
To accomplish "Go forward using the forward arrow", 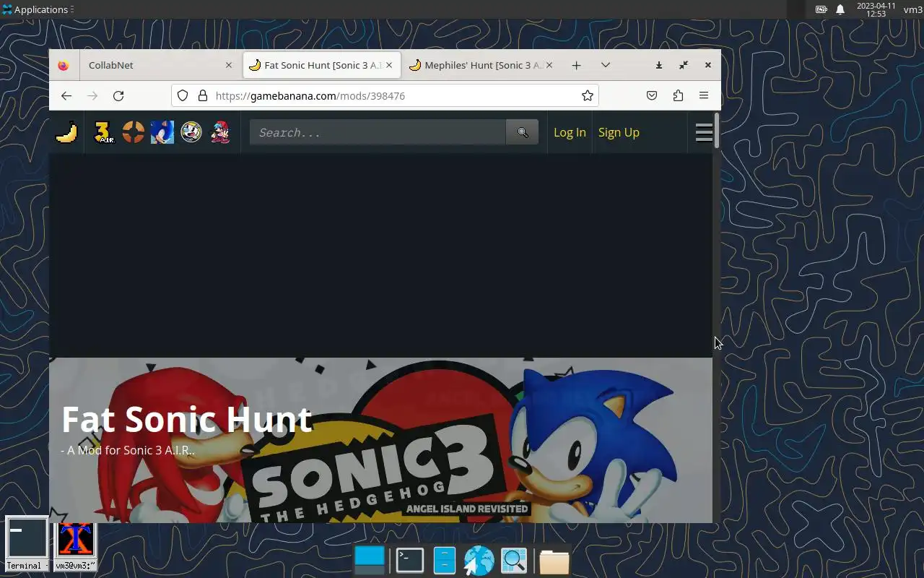I will coord(92,95).
